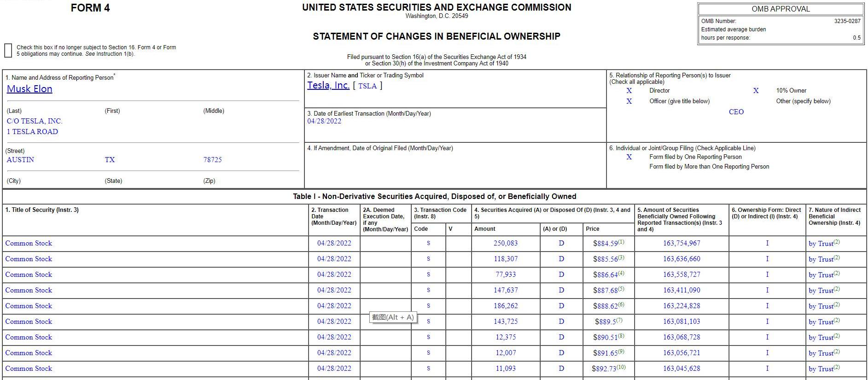This screenshot has height=380, width=868.
Task: Click the X mark beside Director
Action: (629, 91)
